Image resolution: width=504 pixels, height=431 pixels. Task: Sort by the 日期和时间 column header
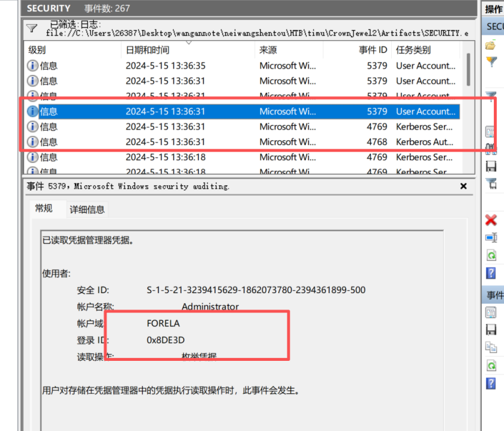click(188, 50)
